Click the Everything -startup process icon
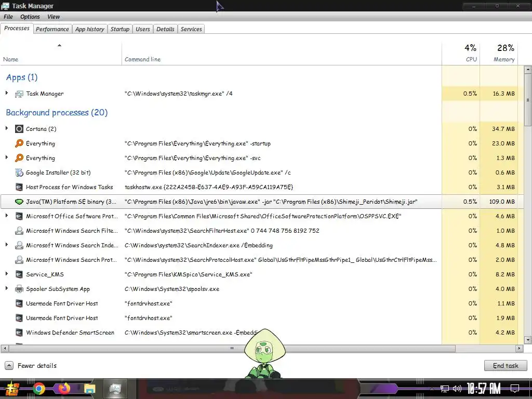The image size is (532, 399). point(19,143)
